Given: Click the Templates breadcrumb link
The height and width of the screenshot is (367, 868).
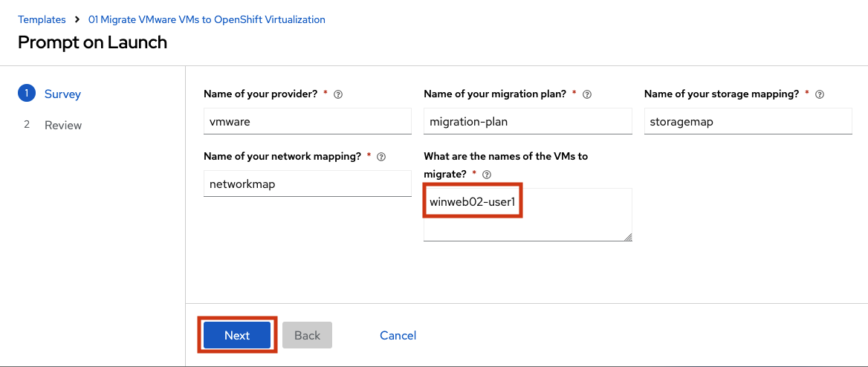Looking at the screenshot, I should [x=42, y=19].
